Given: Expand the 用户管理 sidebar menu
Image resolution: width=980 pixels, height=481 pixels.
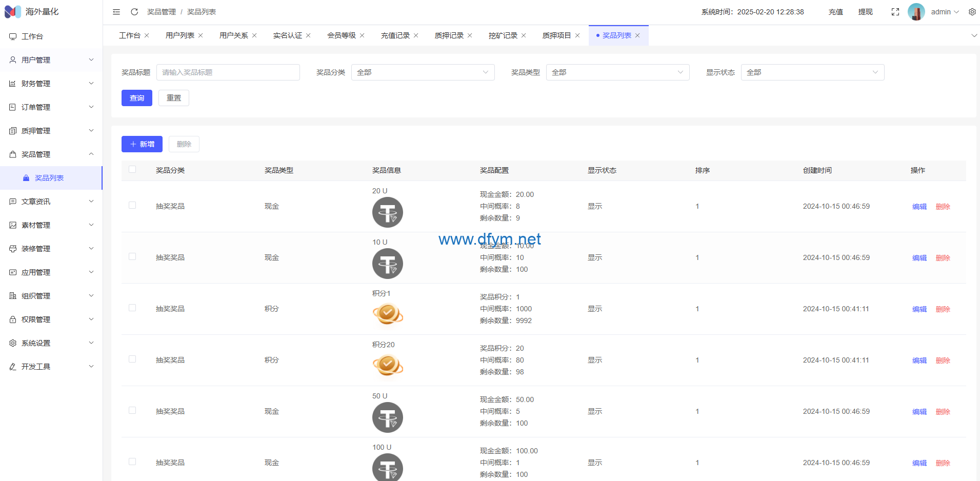Looking at the screenshot, I should tap(51, 60).
